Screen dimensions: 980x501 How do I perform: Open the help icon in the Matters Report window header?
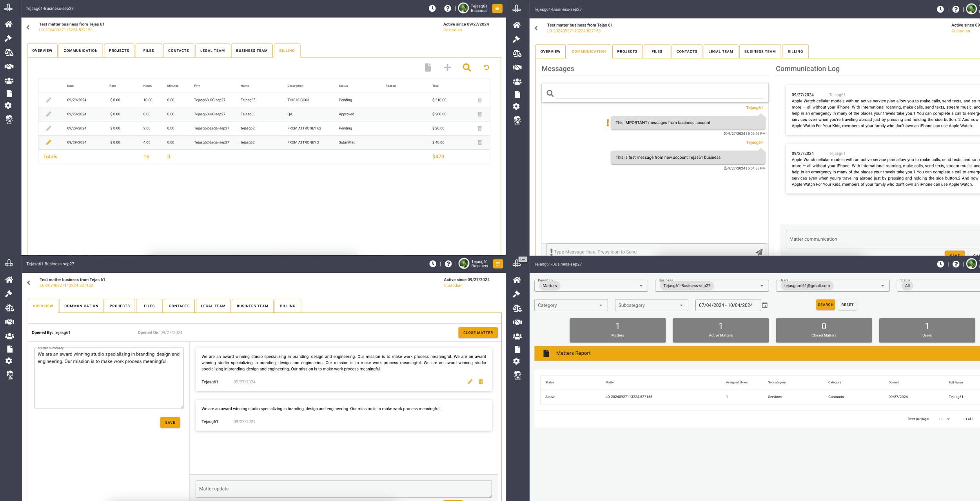(956, 264)
